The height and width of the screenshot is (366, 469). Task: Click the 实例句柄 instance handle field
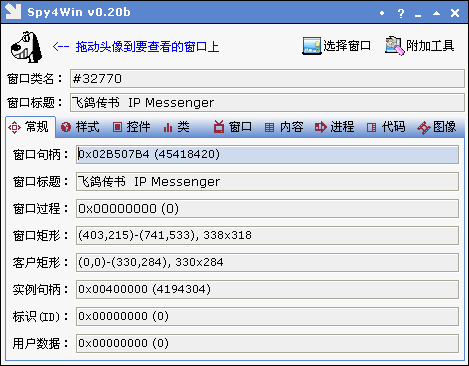(267, 289)
